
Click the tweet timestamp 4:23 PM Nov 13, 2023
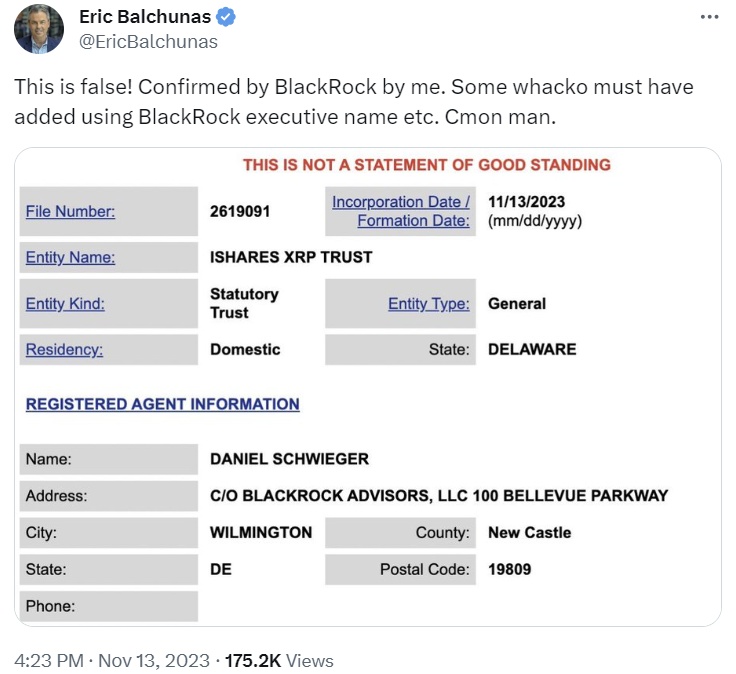click(112, 660)
